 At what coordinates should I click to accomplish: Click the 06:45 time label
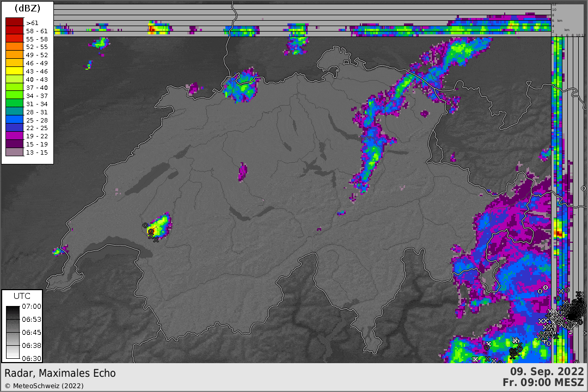tap(32, 332)
